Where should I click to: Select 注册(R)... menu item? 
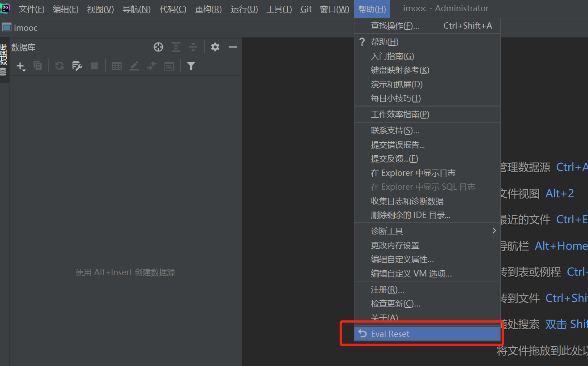[x=427, y=290]
